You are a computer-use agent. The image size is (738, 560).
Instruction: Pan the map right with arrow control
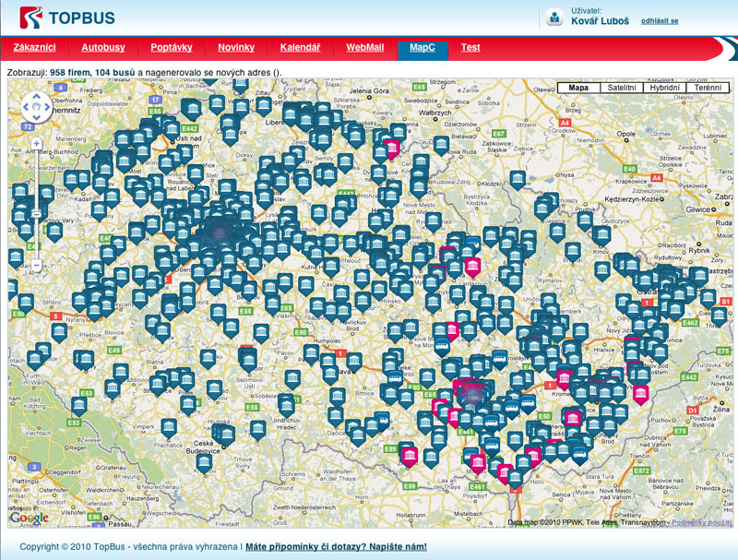pyautogui.click(x=48, y=107)
